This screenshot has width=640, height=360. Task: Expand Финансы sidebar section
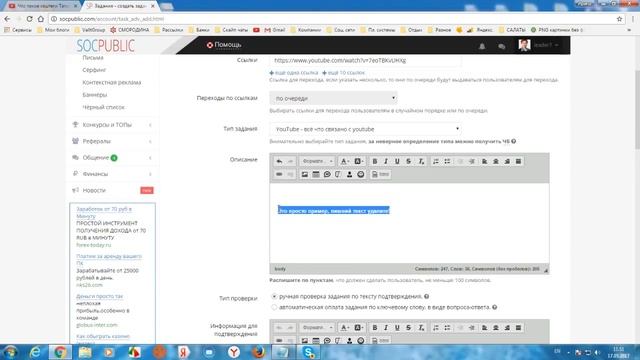[x=112, y=174]
